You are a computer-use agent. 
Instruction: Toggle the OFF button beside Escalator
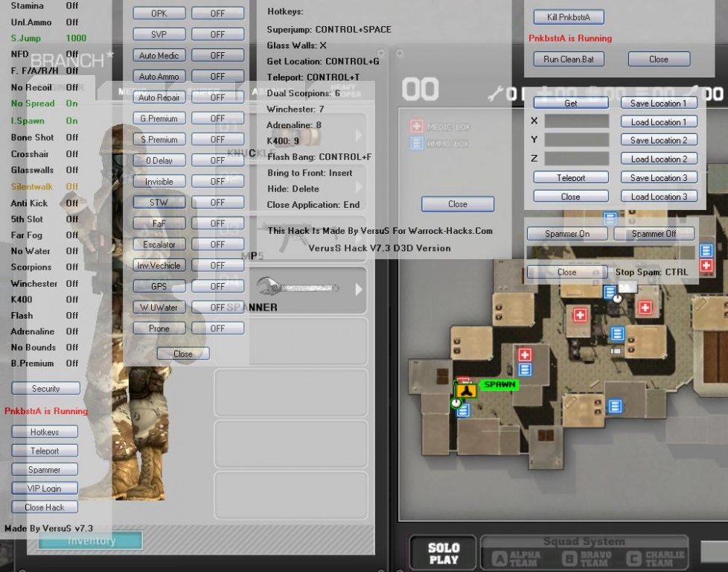click(x=218, y=244)
